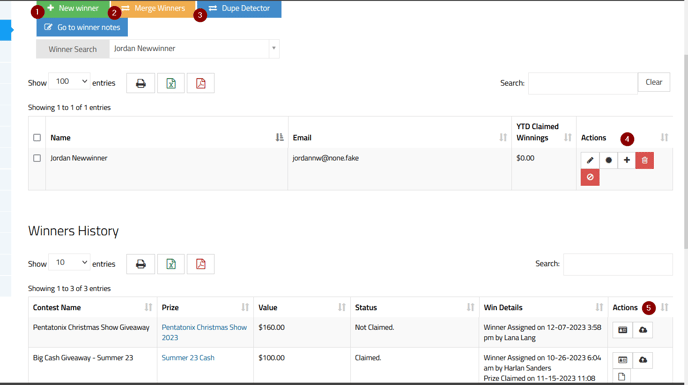Viewport: 688px width, 385px height.
Task: Export Winners History to PDF
Action: (201, 264)
